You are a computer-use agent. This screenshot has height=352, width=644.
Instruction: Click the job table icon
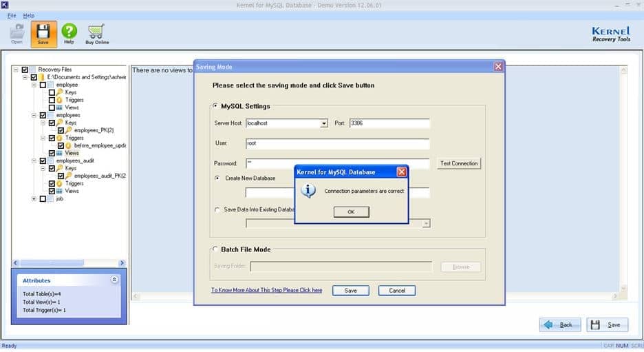(x=50, y=199)
